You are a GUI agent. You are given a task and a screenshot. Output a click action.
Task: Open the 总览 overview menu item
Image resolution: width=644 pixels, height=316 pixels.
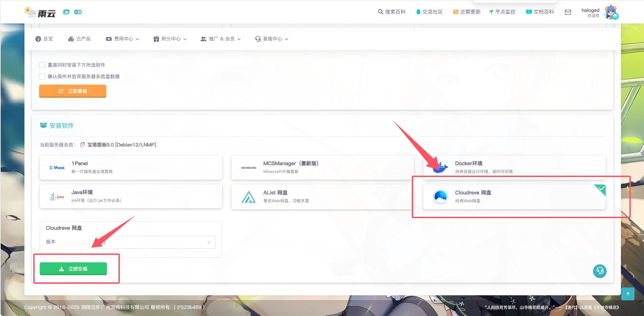44,39
